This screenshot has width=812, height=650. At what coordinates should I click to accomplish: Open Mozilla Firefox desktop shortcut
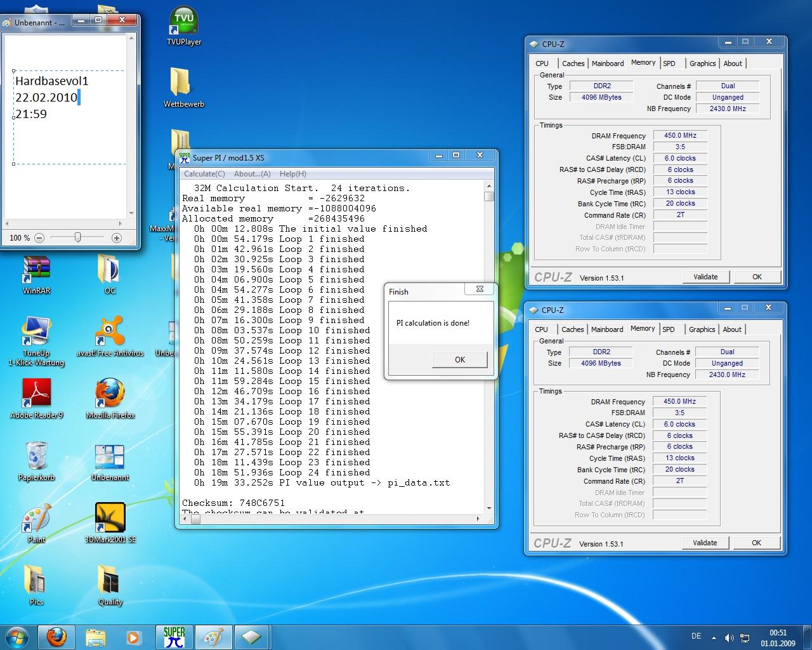110,399
